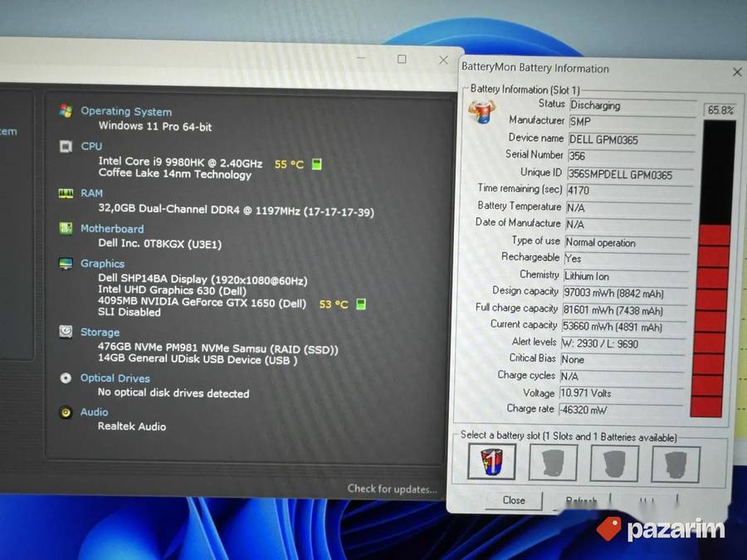
Task: Click the Optical Drives disc icon
Action: [x=66, y=378]
